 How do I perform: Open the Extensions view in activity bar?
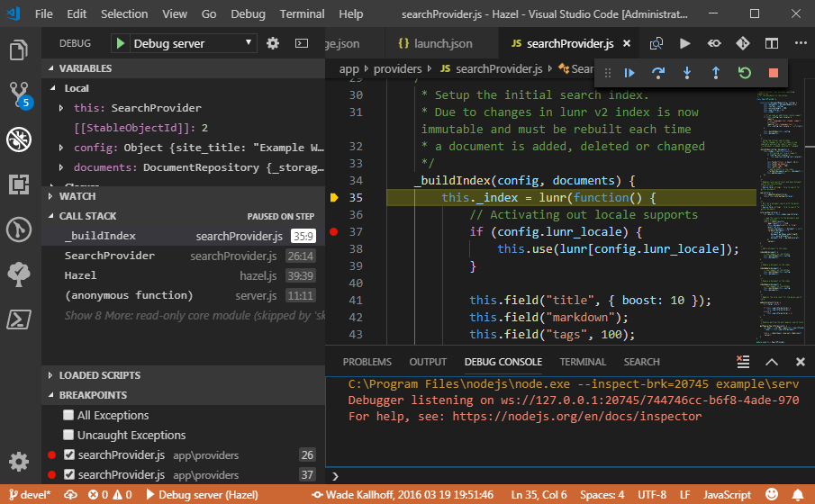coord(19,184)
